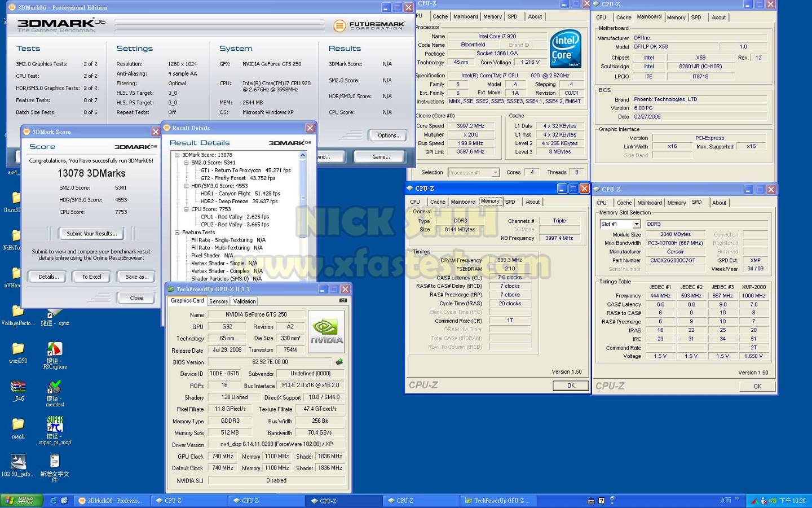Open the SPD tab in Memory CPU-Z window
The width and height of the screenshot is (812, 508).
tap(510, 202)
